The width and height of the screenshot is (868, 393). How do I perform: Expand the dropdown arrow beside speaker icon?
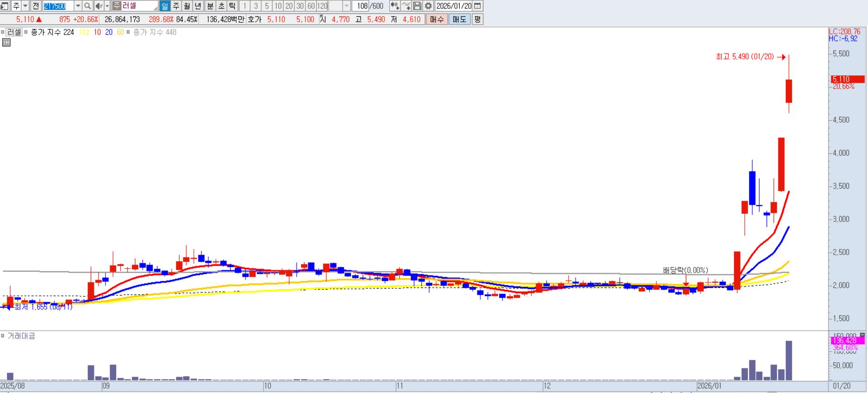(107, 6)
